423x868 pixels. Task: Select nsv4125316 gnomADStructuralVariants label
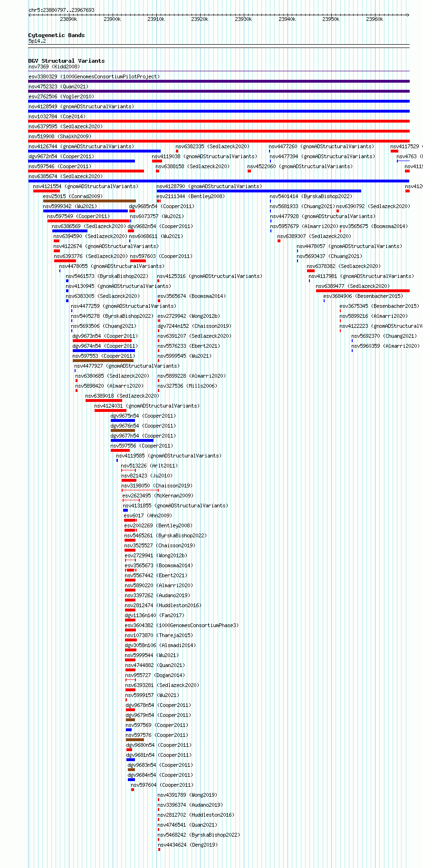(210, 276)
